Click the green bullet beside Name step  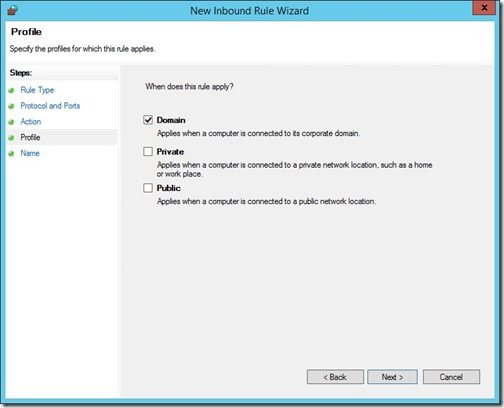pos(12,153)
